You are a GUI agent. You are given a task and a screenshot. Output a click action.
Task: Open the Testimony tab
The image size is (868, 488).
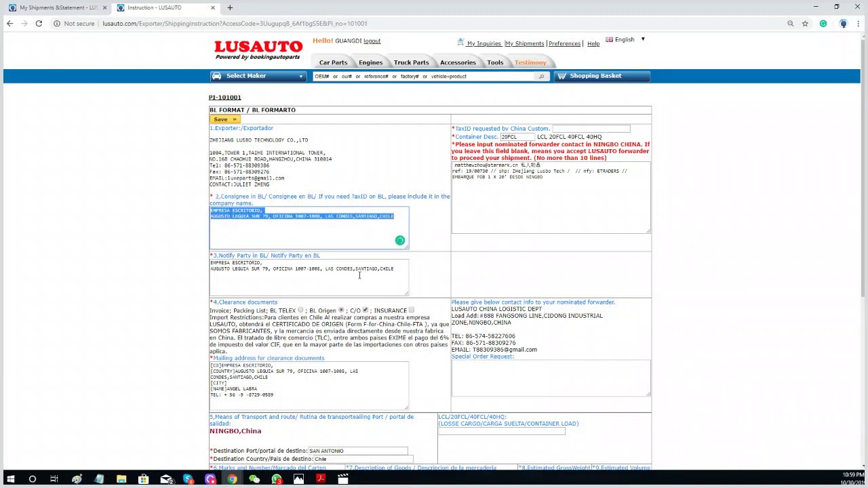click(530, 62)
